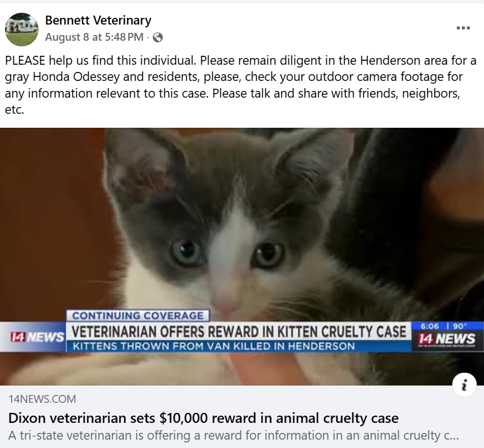484x448 pixels.
Task: Click the "CONTINUING COVERAGE" banner label
Action: point(138,316)
